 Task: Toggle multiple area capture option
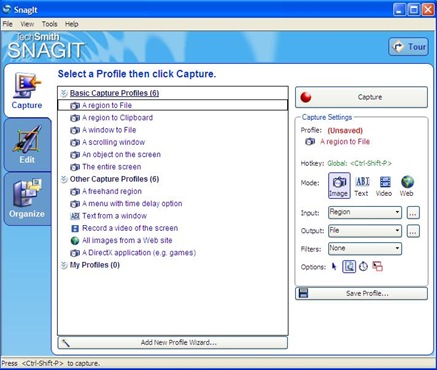[x=377, y=267]
